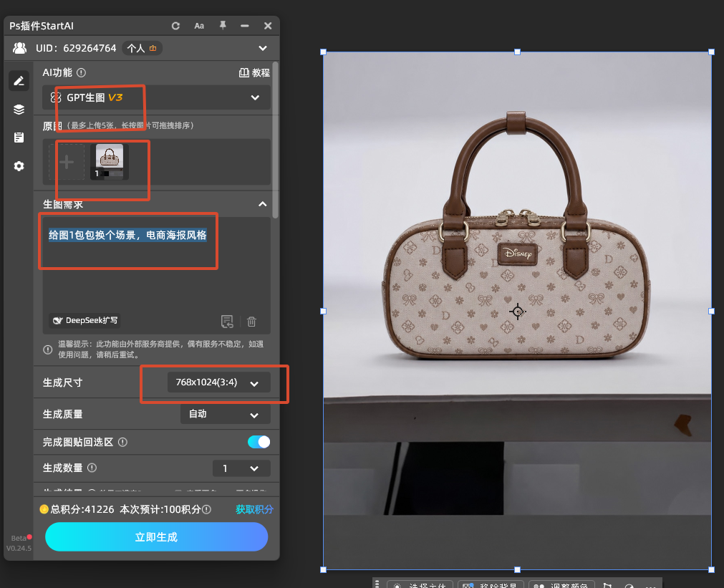Click the 移除背景 button in bottom taskbar
The width and height of the screenshot is (724, 588).
click(x=491, y=584)
